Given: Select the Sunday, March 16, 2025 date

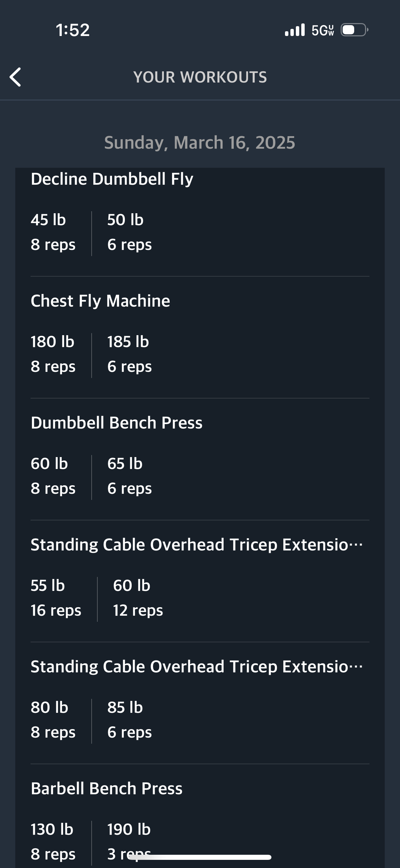Looking at the screenshot, I should click(199, 143).
